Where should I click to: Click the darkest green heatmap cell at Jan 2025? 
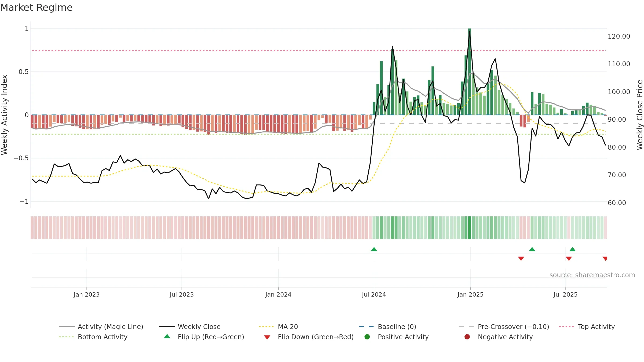click(x=470, y=228)
